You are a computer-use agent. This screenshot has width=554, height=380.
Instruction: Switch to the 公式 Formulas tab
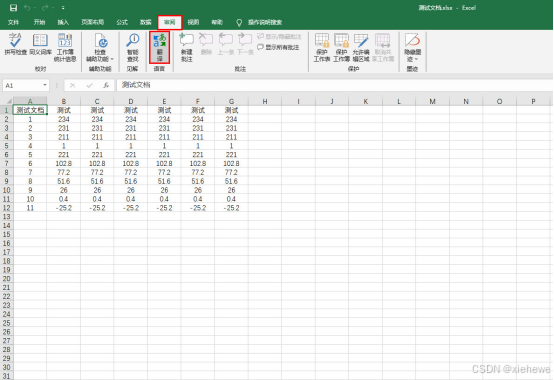tap(122, 22)
